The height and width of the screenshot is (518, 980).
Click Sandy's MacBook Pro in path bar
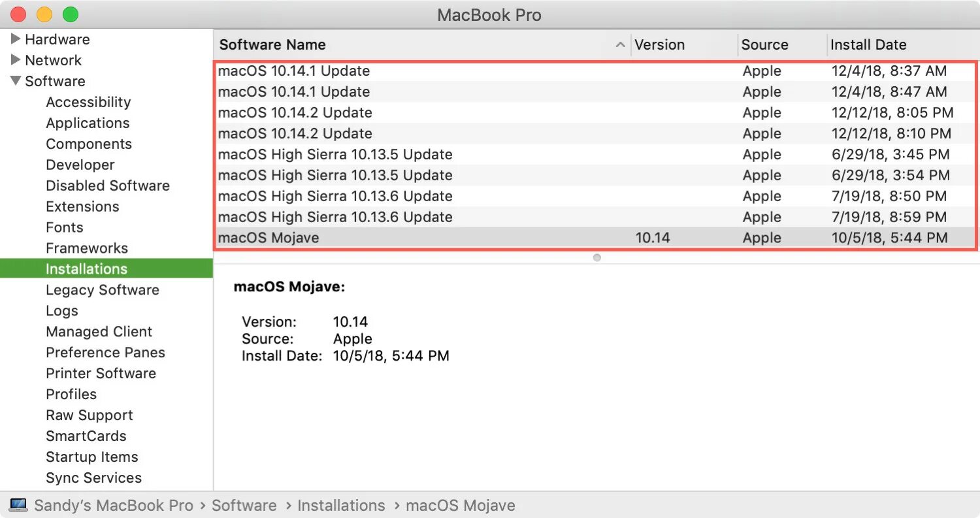point(114,506)
